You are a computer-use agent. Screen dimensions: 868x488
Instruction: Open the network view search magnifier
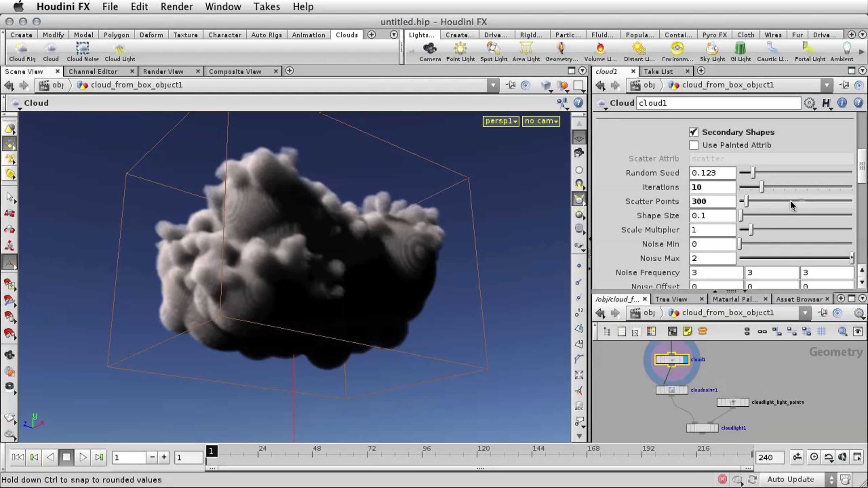pos(843,331)
